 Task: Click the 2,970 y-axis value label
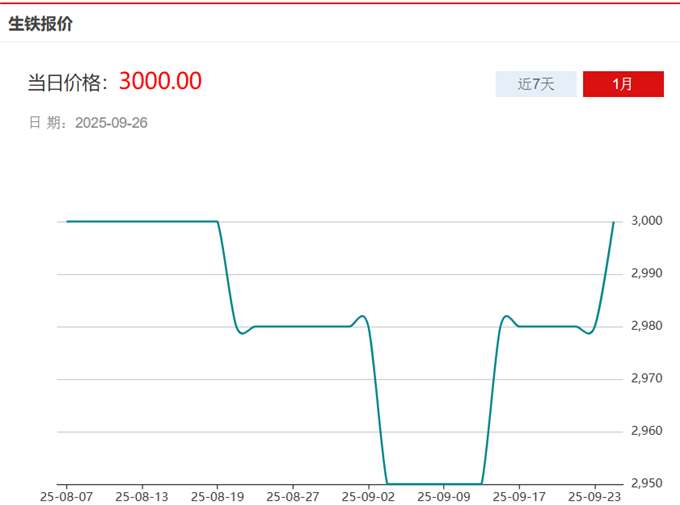pyautogui.click(x=647, y=378)
